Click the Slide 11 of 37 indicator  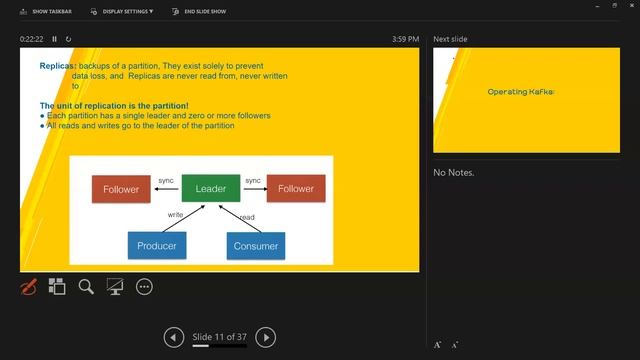pyautogui.click(x=220, y=337)
